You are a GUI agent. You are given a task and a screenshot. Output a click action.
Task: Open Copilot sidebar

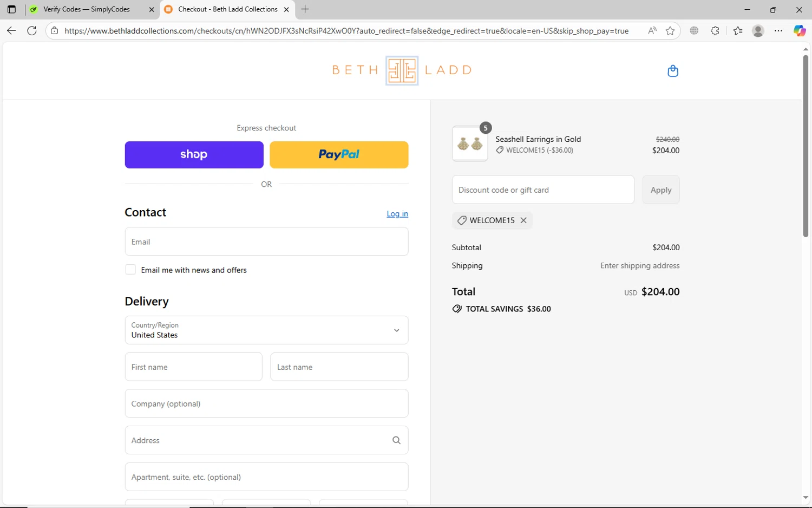tap(800, 31)
